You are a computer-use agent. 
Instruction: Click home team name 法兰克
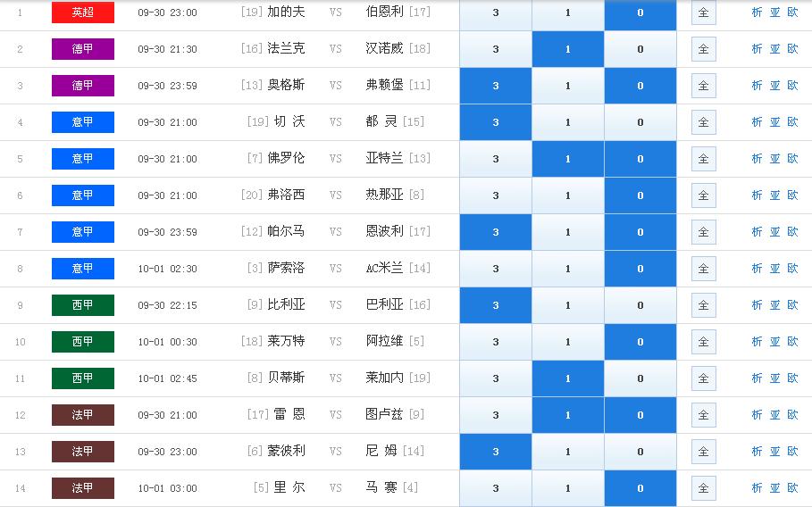286,48
